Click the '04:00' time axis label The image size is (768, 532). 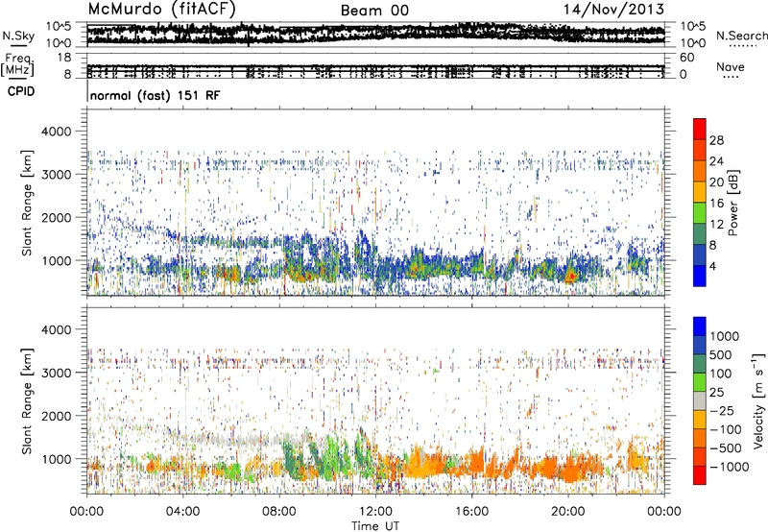[182, 512]
